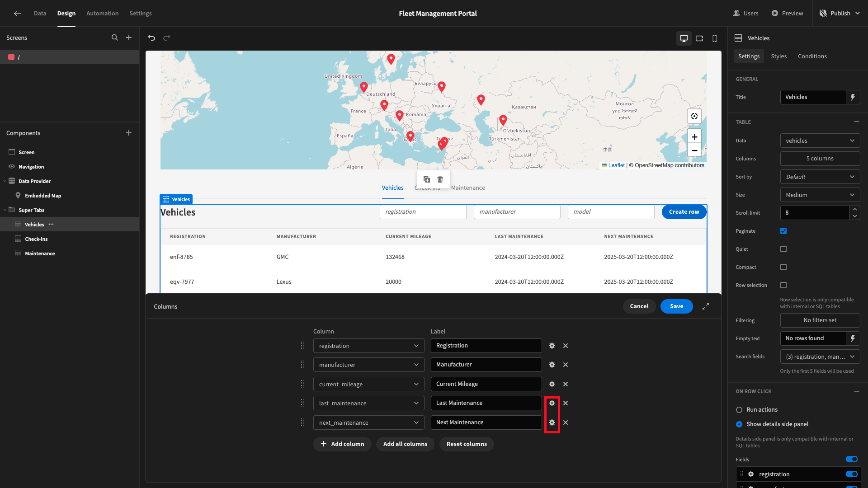Viewport: 868px width, 488px height.
Task: Undo the last change
Action: point(151,38)
